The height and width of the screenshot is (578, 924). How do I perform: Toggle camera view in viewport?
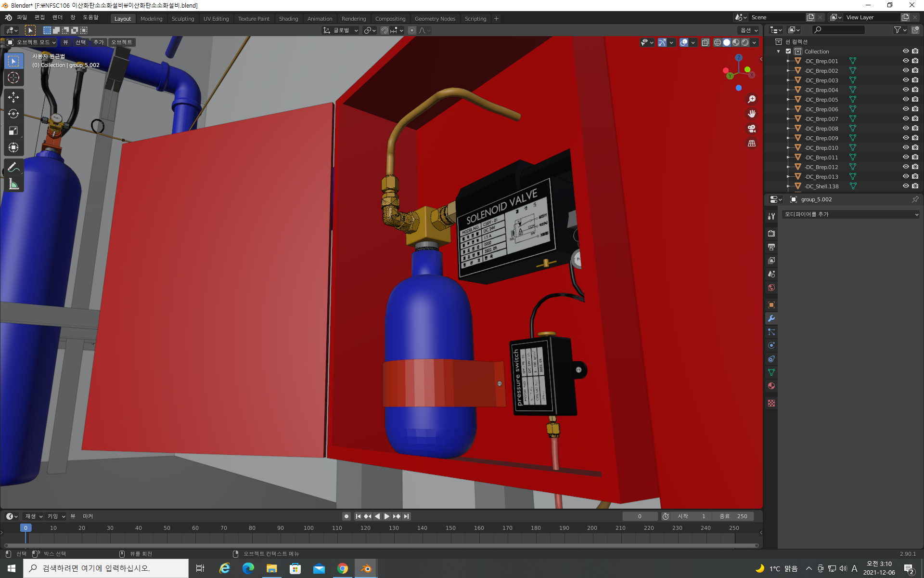point(751,129)
